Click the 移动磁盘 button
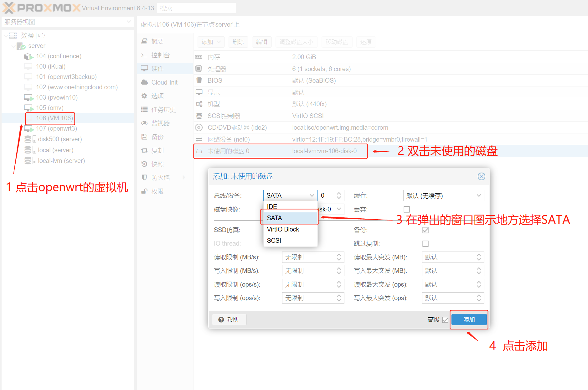Screen dimensions: 588x390 pos(337,42)
